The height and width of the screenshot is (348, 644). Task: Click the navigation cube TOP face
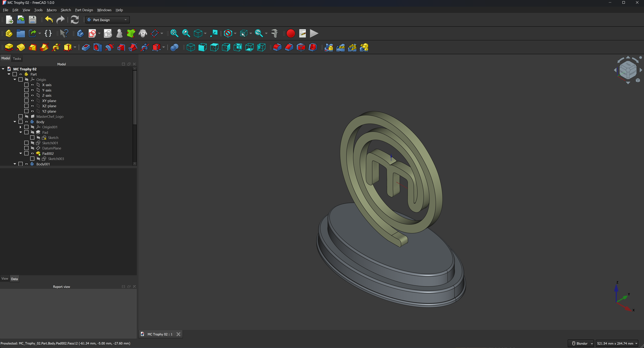coord(628,65)
